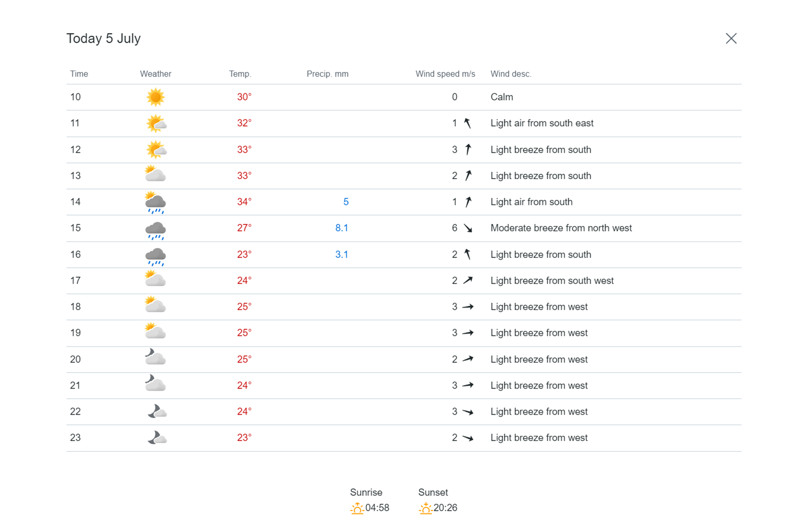
Task: Click the heavy rain icon at 15
Action: [155, 229]
